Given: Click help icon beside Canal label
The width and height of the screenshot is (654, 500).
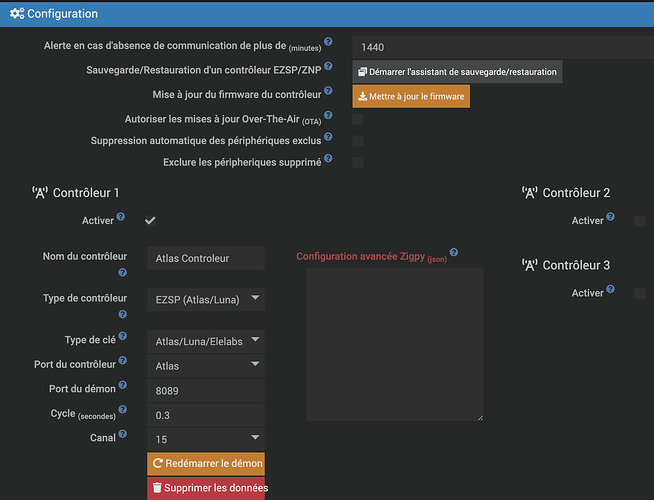Looking at the screenshot, I should [x=123, y=434].
